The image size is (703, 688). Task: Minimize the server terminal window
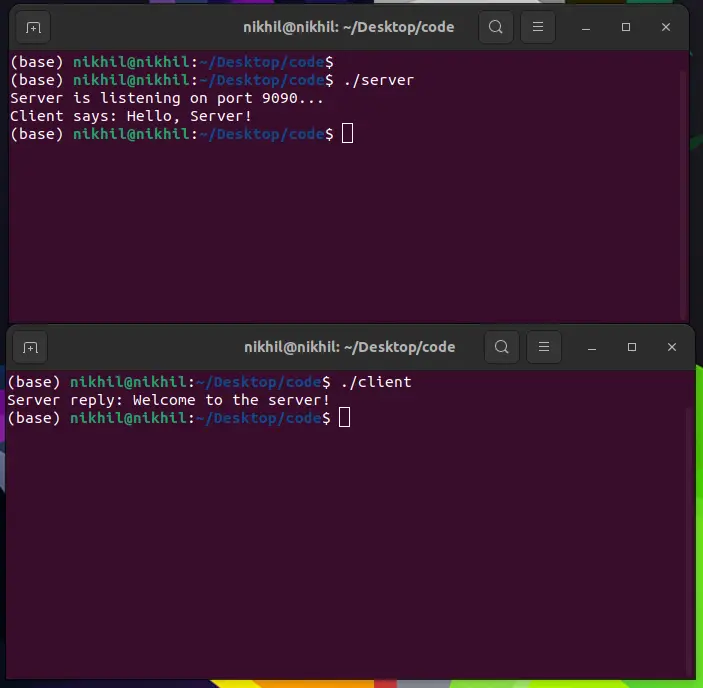[x=586, y=28]
